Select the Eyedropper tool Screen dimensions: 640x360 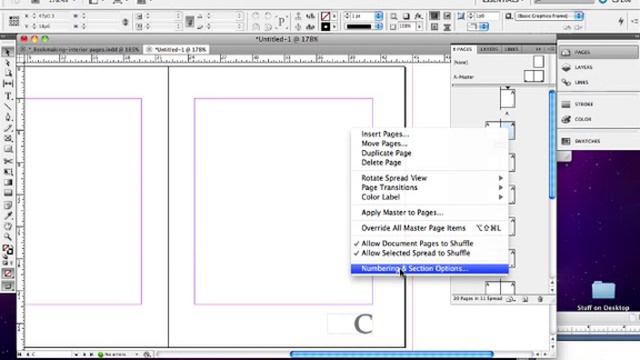[7, 216]
